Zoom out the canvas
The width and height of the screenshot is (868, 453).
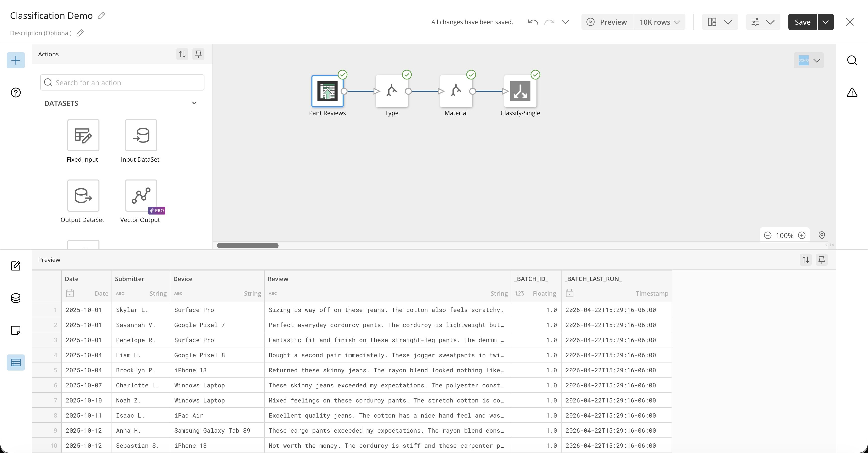(768, 236)
